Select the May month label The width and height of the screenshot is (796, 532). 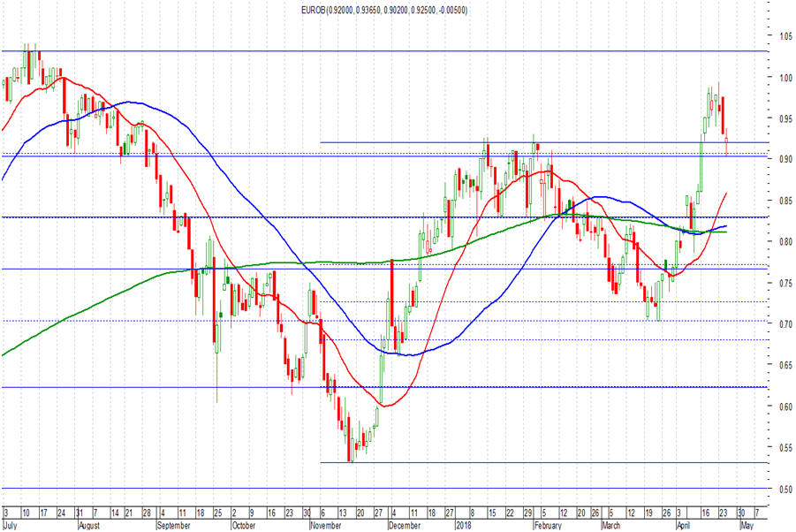747,526
